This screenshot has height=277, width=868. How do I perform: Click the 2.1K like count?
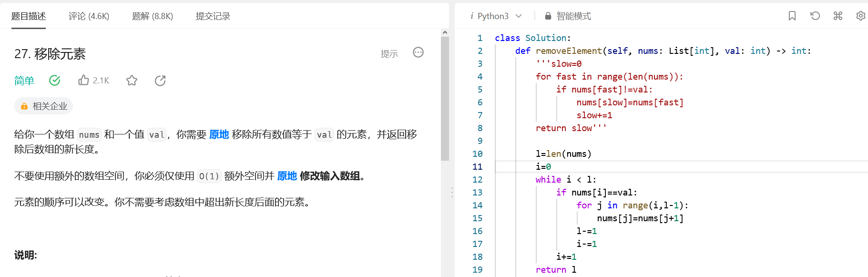coord(101,81)
